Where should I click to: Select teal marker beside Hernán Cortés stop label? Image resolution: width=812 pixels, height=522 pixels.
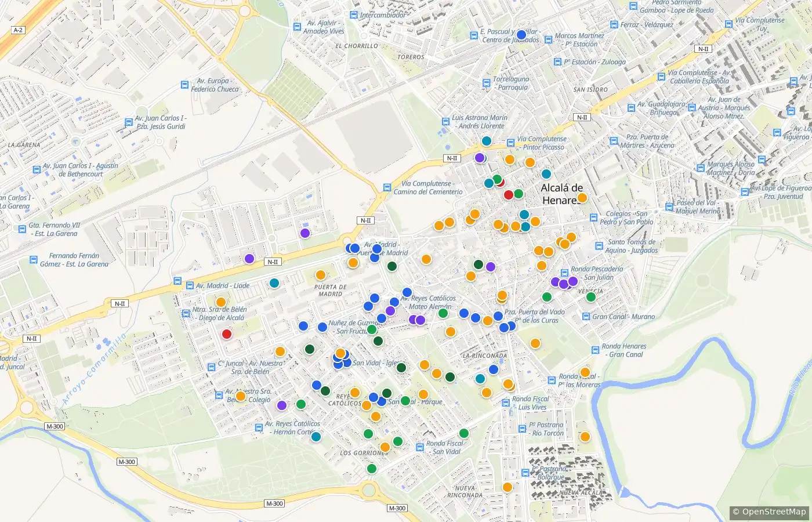tap(316, 437)
